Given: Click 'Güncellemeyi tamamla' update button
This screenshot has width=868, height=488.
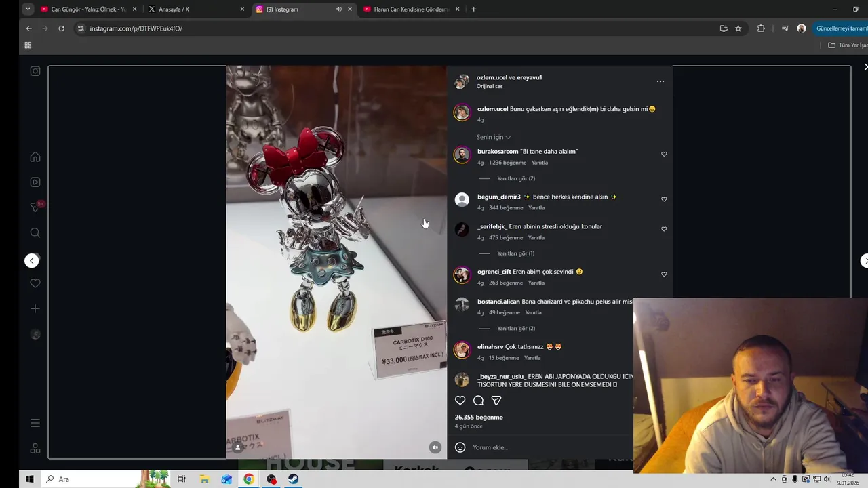Looking at the screenshot, I should 841,28.
